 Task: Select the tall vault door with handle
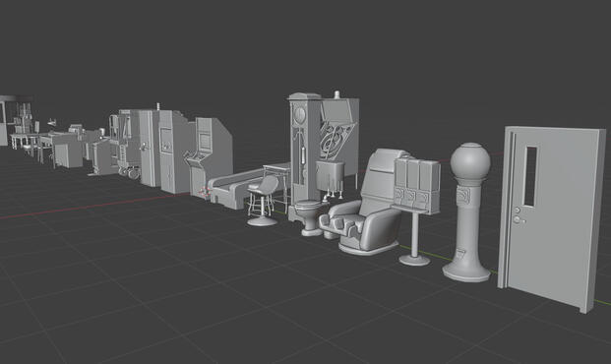(x=150, y=149)
